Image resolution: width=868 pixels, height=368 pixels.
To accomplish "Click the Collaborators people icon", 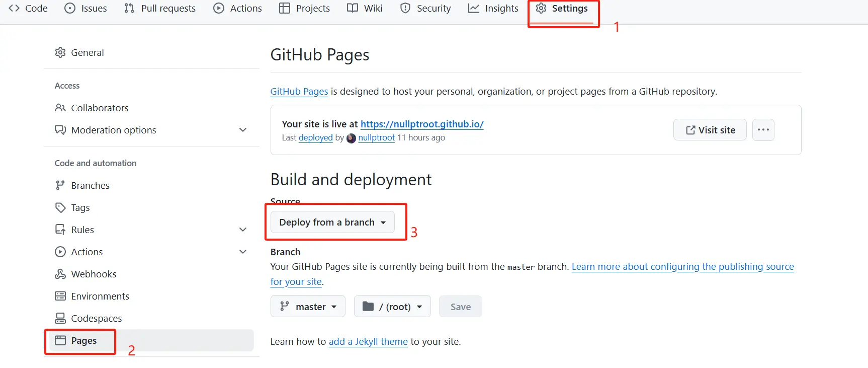I will (x=60, y=108).
